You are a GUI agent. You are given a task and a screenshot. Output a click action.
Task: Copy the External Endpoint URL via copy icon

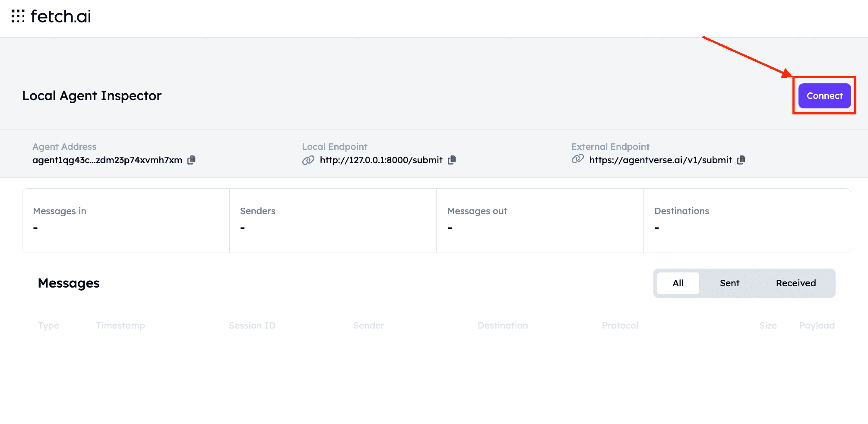pos(741,160)
